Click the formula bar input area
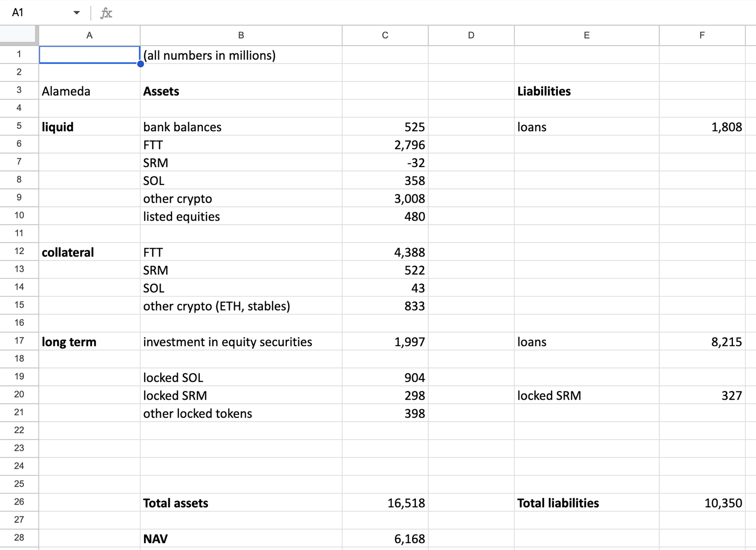The height and width of the screenshot is (550, 756). [412, 13]
